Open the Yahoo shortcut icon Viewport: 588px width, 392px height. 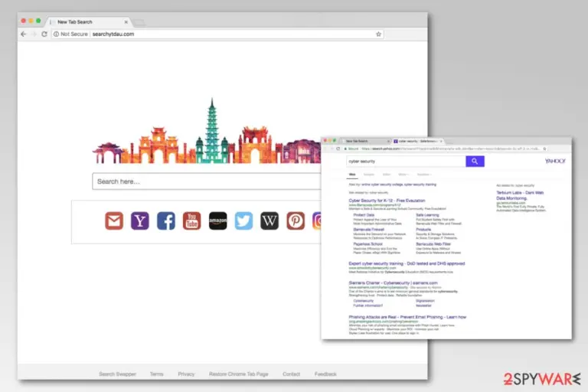pos(140,221)
